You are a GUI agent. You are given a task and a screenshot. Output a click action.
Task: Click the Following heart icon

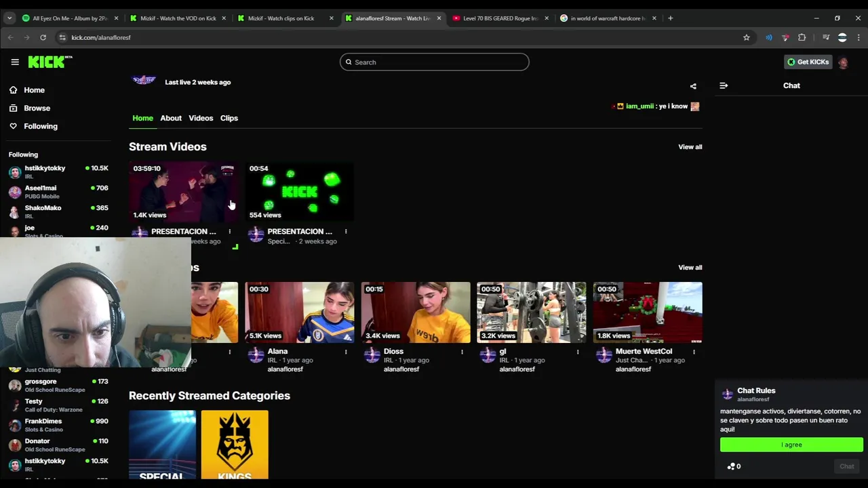point(13,126)
